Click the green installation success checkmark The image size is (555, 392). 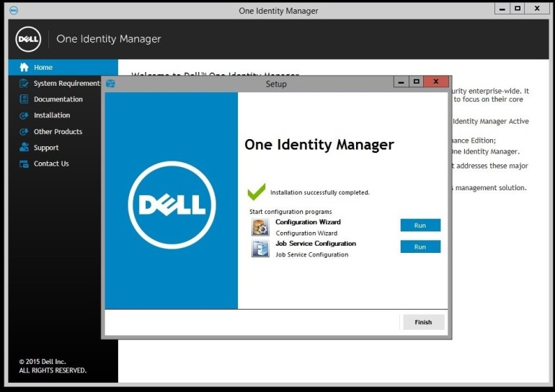coord(257,192)
